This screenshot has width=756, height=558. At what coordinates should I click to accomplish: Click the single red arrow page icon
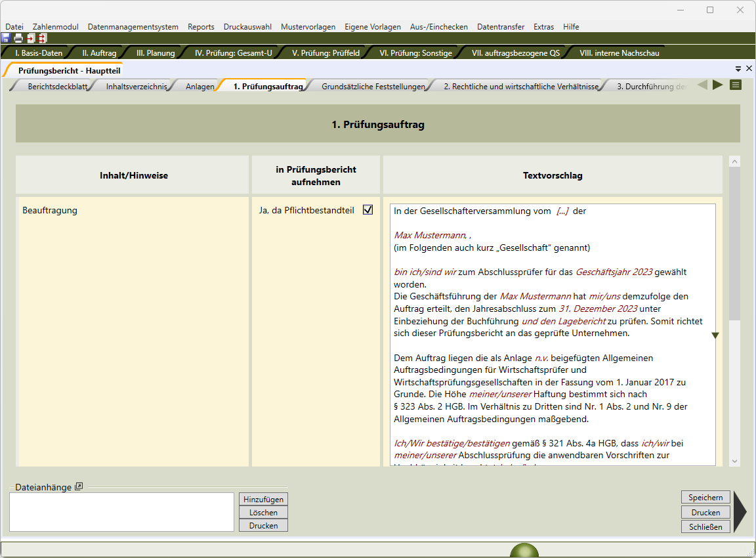(30, 38)
